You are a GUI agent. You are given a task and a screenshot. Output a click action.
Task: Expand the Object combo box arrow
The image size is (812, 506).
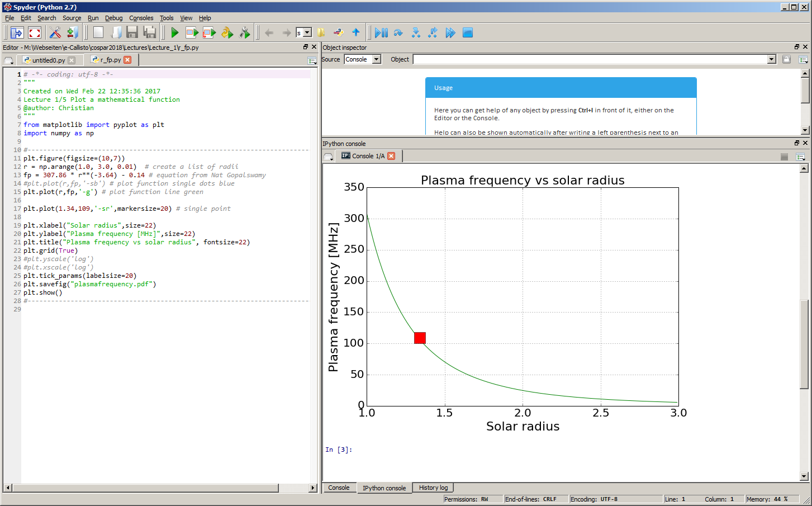[772, 59]
